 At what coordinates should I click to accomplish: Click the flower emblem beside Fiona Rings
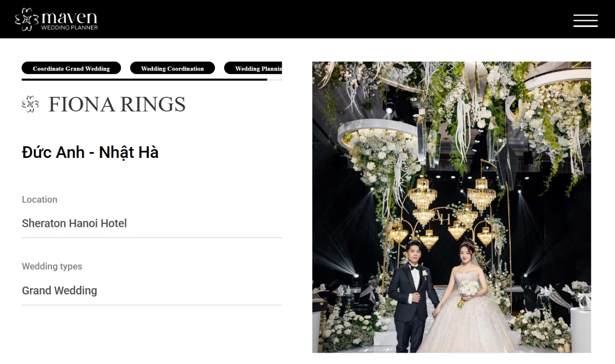point(31,104)
